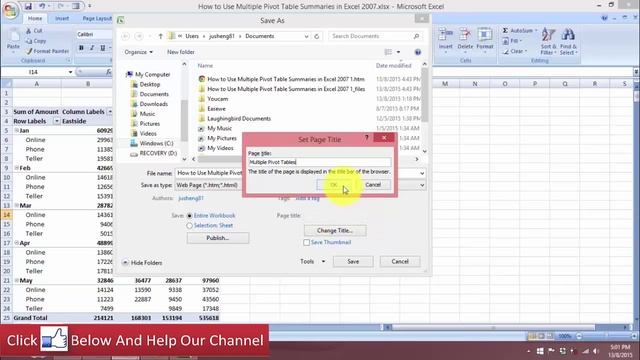Select the Entire Workbook radio button
The image size is (640, 360).
[189, 216]
